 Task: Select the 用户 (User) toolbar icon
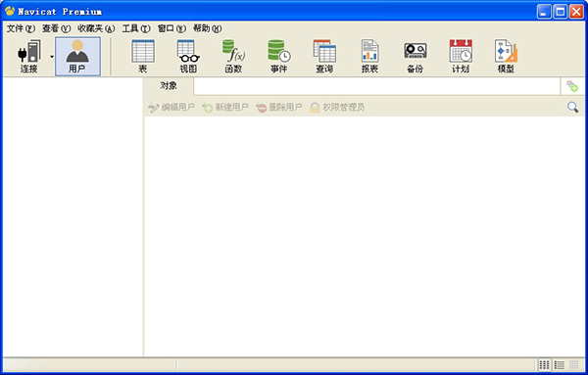coord(77,56)
